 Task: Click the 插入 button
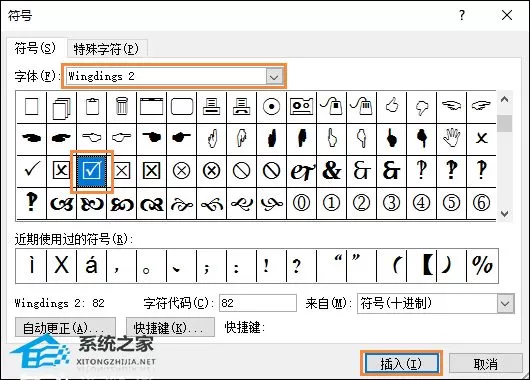[401, 364]
